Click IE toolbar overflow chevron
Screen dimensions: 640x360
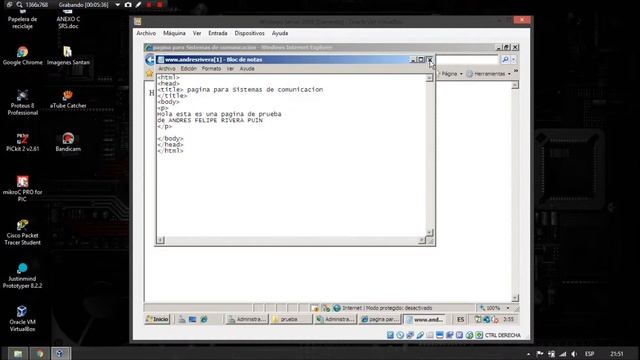[x=516, y=71]
